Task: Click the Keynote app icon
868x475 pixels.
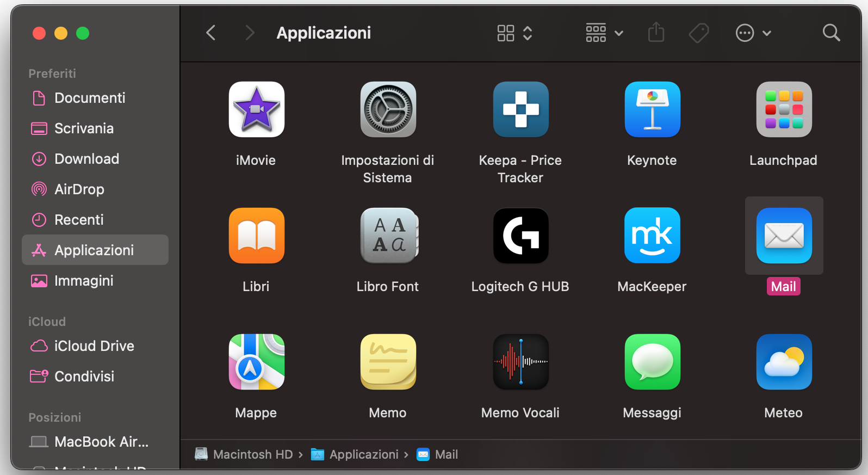Action: [x=652, y=109]
